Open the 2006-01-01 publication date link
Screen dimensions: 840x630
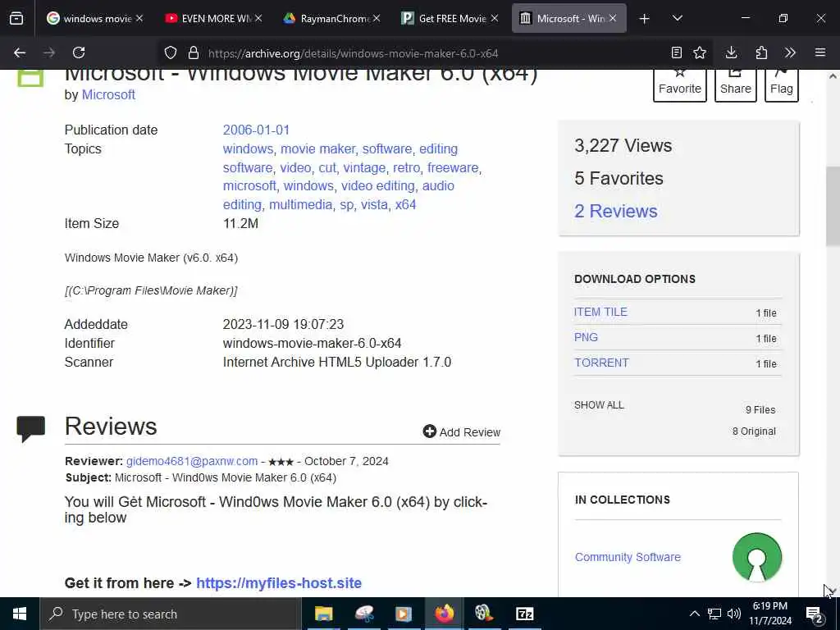tap(256, 130)
